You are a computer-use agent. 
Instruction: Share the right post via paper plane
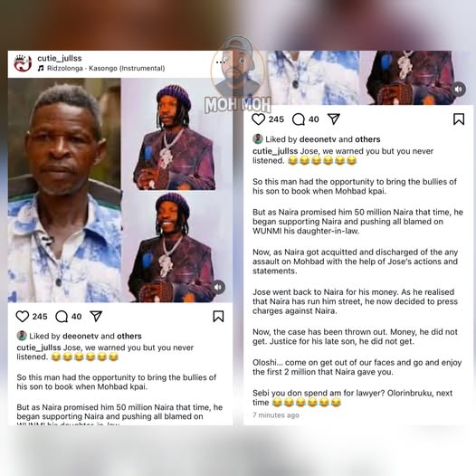334,119
